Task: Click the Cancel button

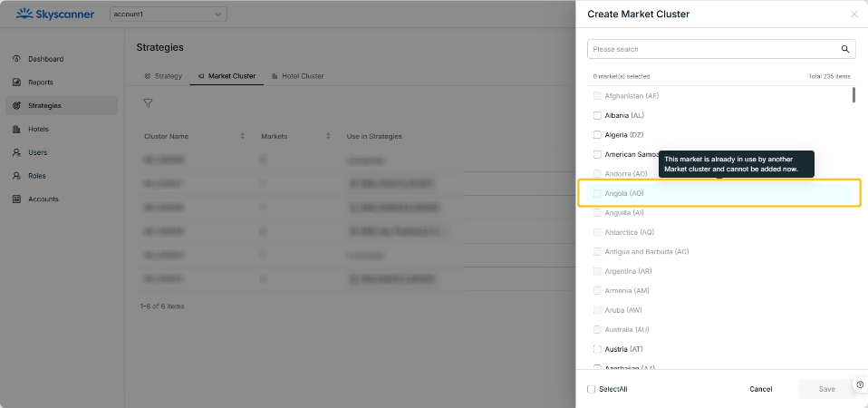Action: pyautogui.click(x=760, y=389)
